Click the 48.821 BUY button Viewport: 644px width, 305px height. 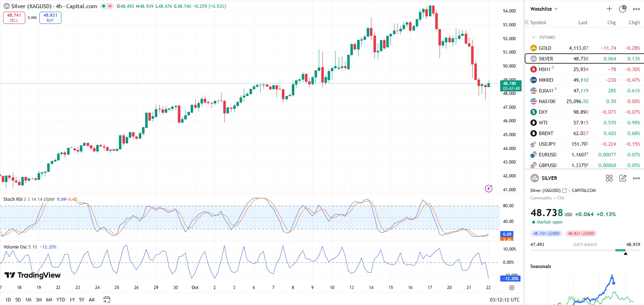pyautogui.click(x=50, y=18)
